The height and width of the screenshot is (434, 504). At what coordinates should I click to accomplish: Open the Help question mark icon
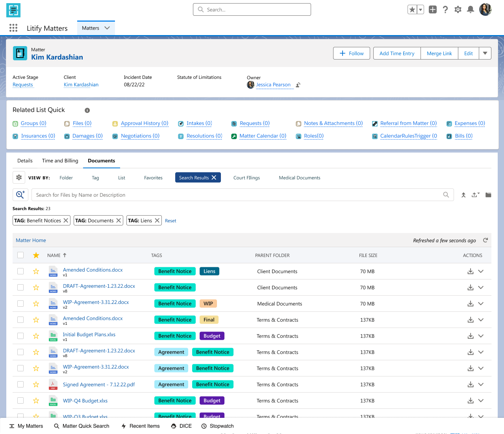445,9
